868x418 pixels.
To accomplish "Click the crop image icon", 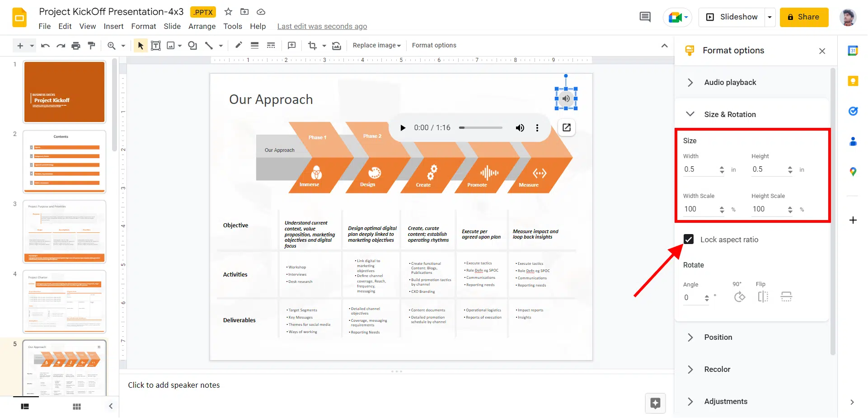I will [x=312, y=46].
